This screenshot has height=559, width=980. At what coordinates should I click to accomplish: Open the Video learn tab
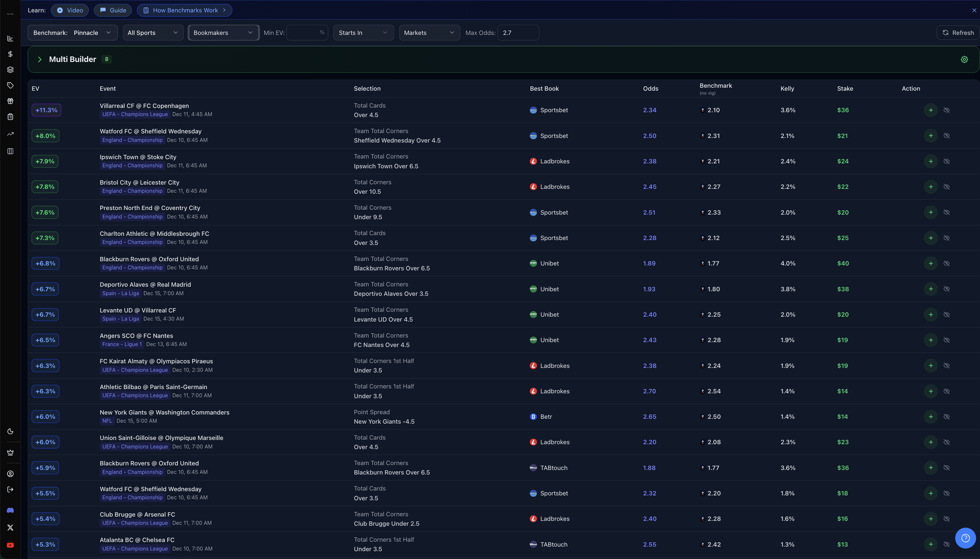[70, 10]
